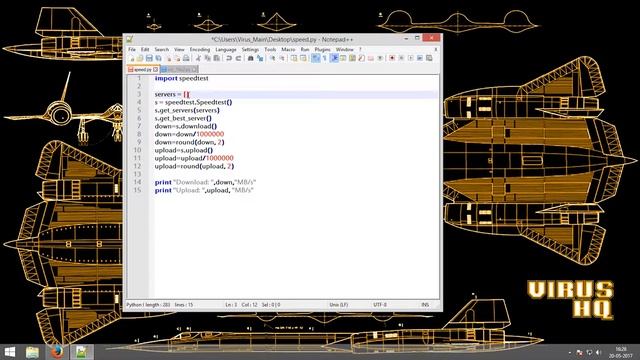Play back the recorded macro
640x360 pixels.
pyautogui.click(x=412, y=58)
